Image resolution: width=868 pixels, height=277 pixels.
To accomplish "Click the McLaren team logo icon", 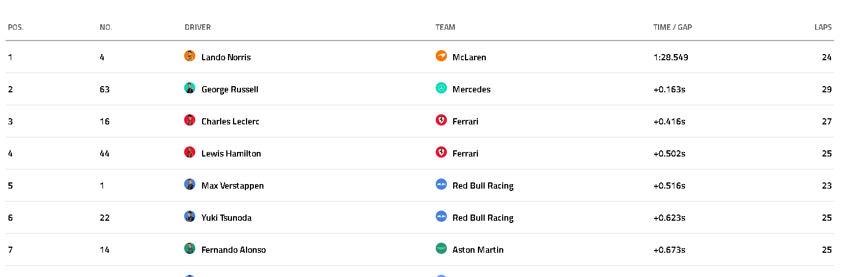I will click(x=441, y=56).
